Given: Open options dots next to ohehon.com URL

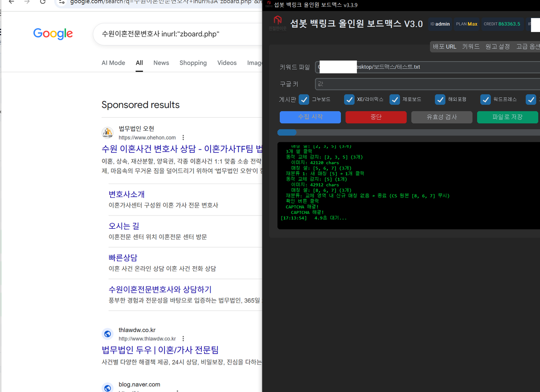Looking at the screenshot, I should [183, 138].
